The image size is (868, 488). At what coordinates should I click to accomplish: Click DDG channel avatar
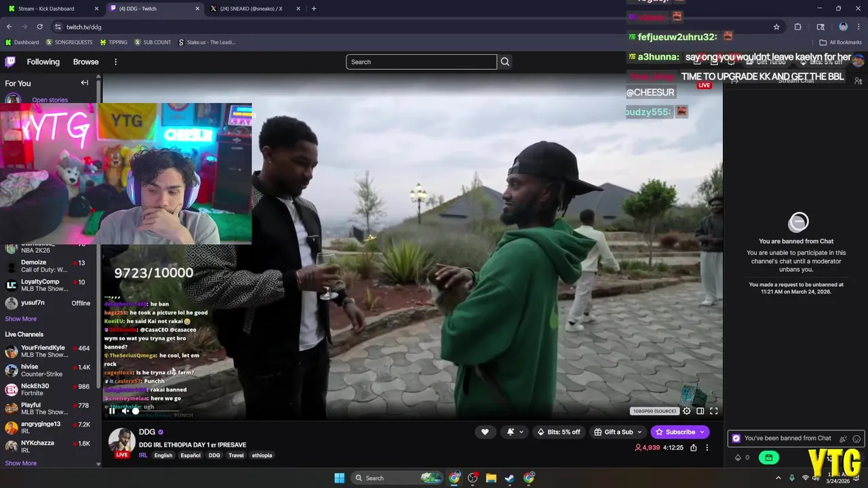pos(122,441)
